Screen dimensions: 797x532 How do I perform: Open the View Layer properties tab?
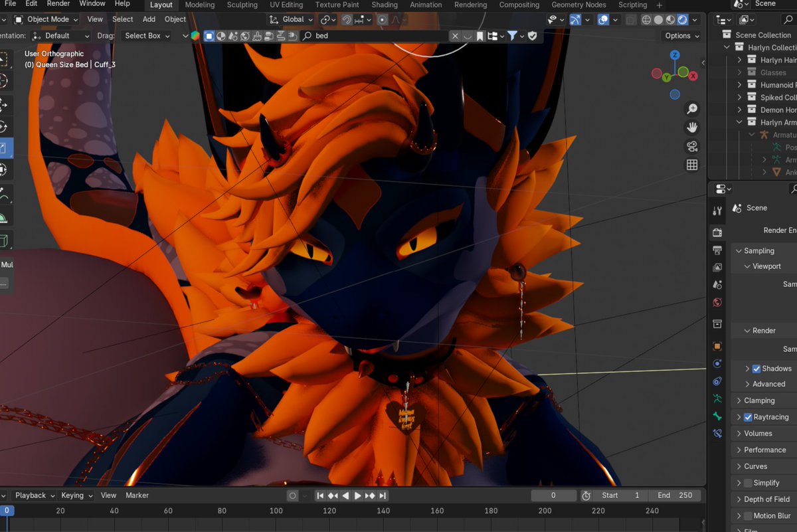click(x=717, y=268)
